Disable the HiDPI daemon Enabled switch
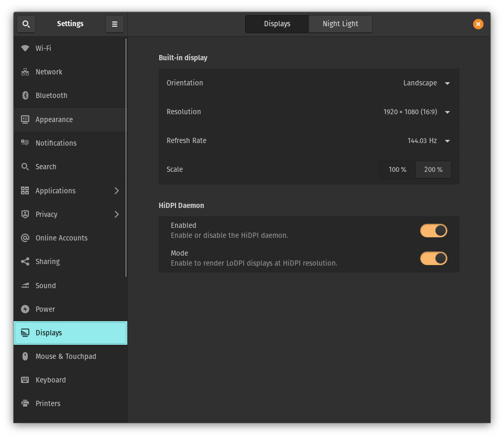This screenshot has width=504, height=438. (433, 231)
